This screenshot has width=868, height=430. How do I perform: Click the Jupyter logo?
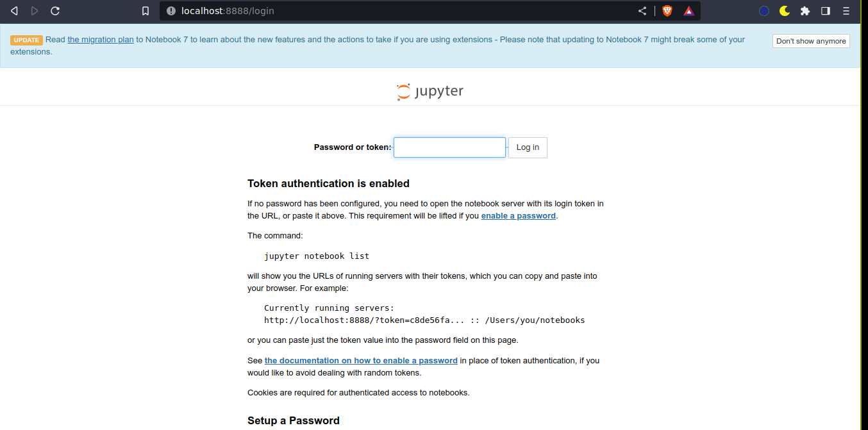(430, 92)
